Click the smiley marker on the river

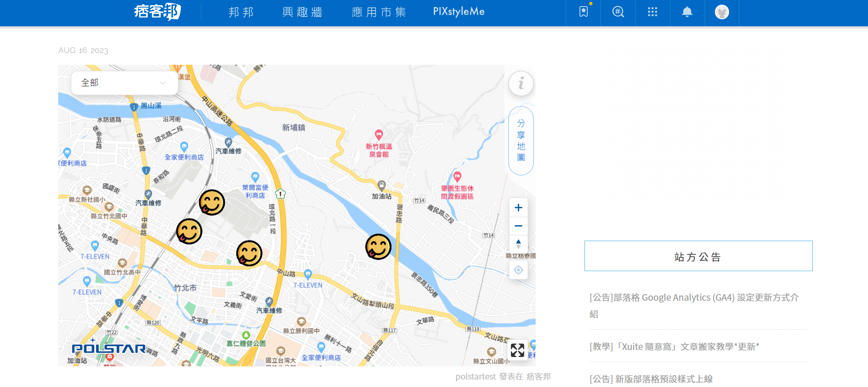point(378,247)
